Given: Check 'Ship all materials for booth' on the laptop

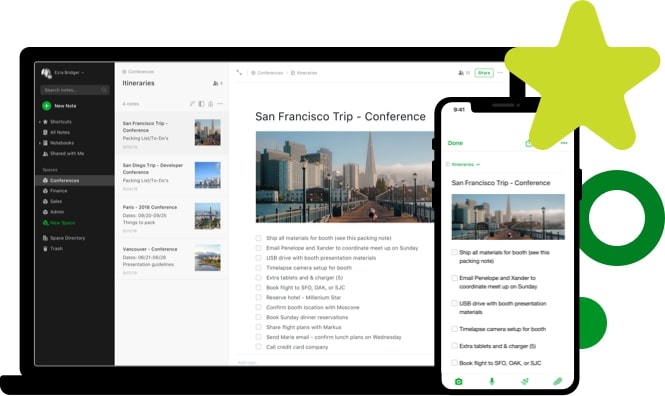Looking at the screenshot, I should point(258,238).
